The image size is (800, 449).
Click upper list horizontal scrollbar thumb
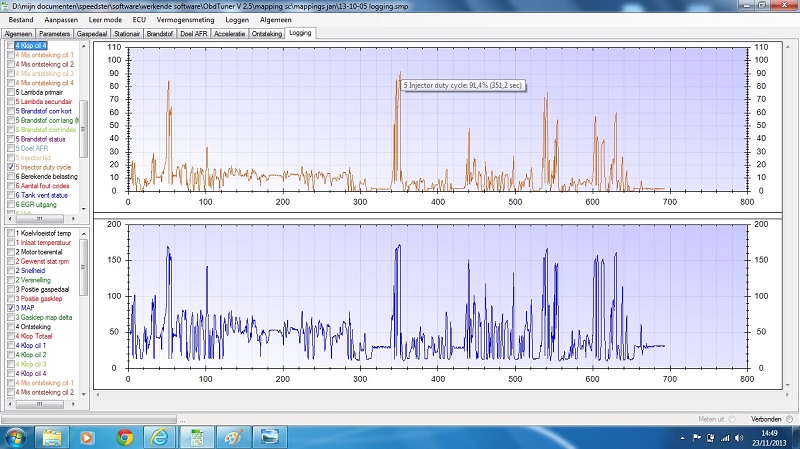[39, 218]
